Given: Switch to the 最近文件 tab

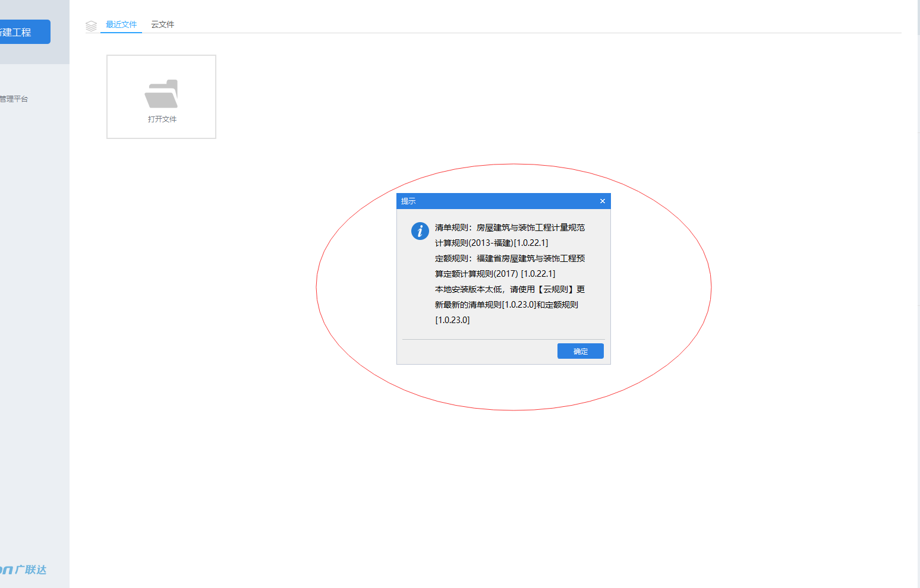Looking at the screenshot, I should (x=121, y=24).
